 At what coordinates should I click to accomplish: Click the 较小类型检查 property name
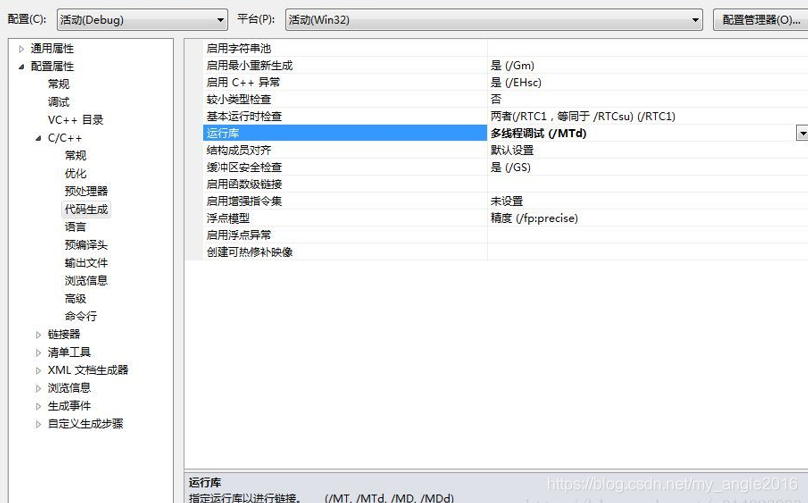(x=239, y=99)
